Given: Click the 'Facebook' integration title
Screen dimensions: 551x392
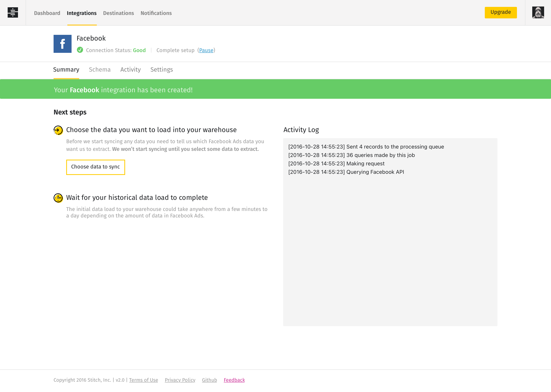Looking at the screenshot, I should [91, 38].
